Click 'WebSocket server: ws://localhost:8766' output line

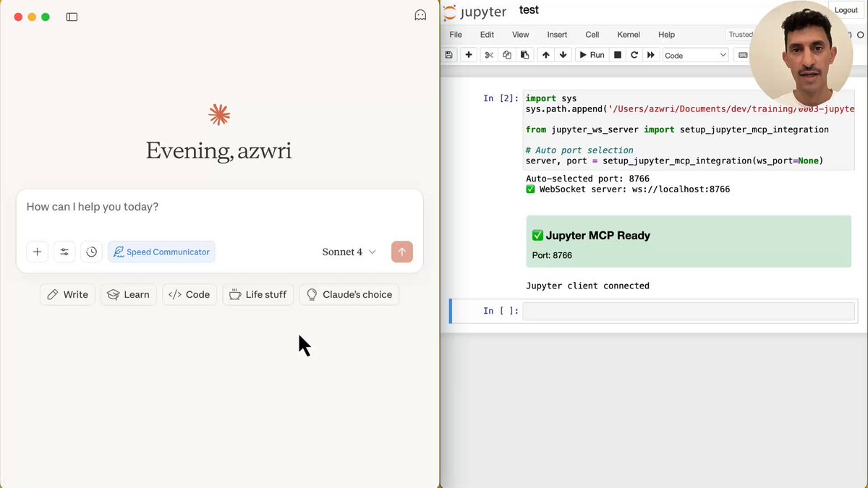628,189
